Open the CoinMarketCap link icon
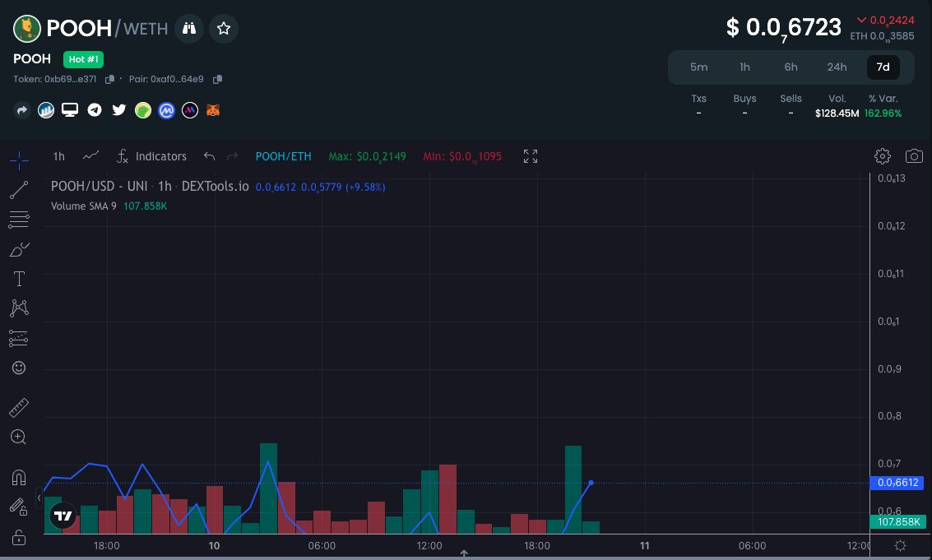Image resolution: width=932 pixels, height=560 pixels. [166, 110]
